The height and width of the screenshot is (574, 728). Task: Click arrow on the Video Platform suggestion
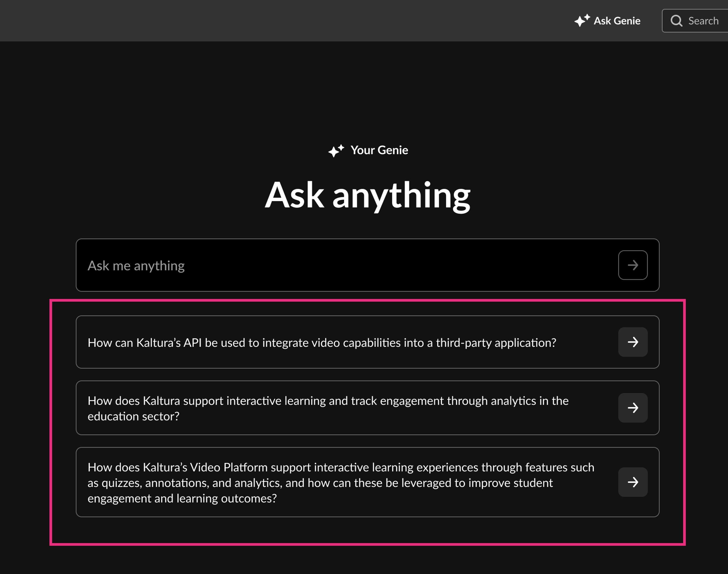pos(633,482)
